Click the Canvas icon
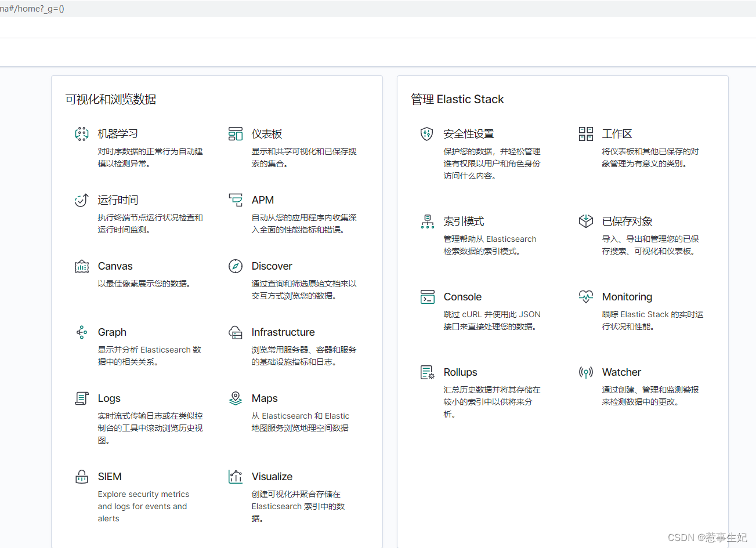Image resolution: width=756 pixels, height=548 pixels. point(82,266)
